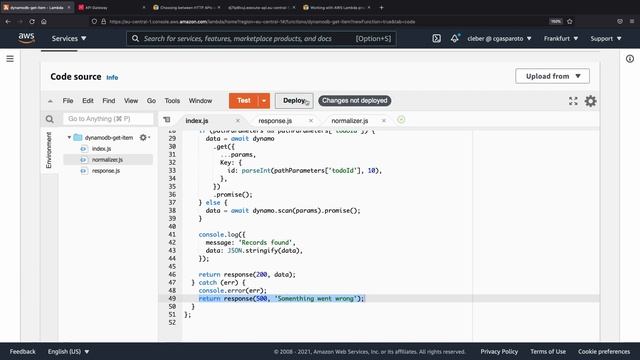Click line number 49 in the gutter
The image size is (640, 360).
(x=172, y=298)
